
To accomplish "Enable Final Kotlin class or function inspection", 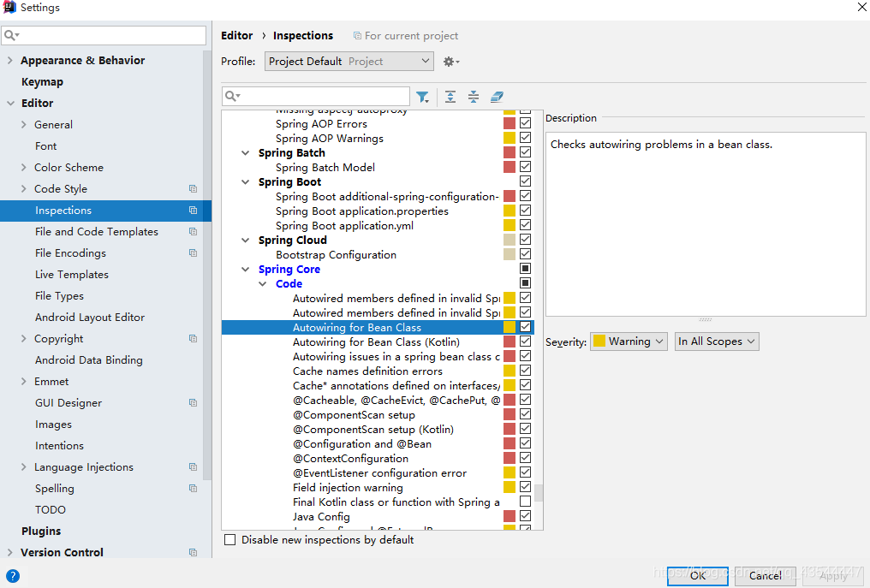I will (x=526, y=502).
